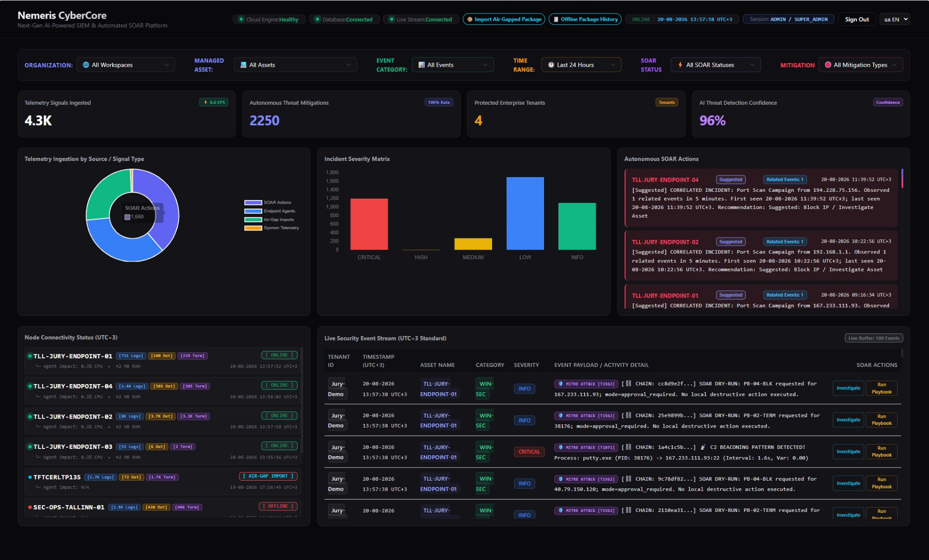Click the OFFLINE status of SEC-OPS-TALLINN-01
929x560 pixels.
point(278,506)
